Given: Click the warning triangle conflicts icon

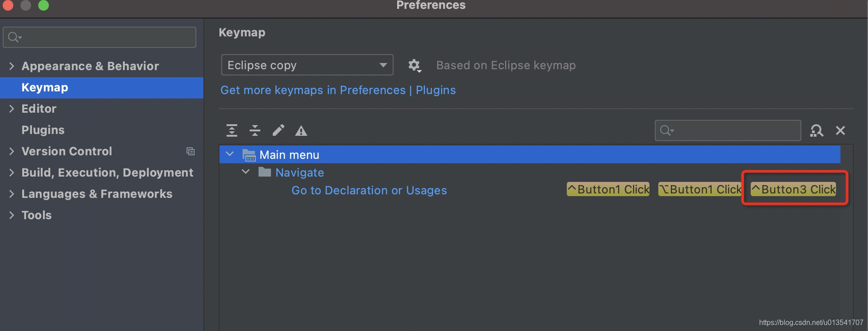Looking at the screenshot, I should click(301, 131).
